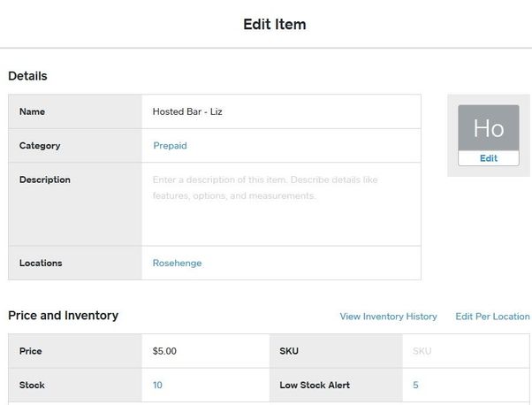
Task: Click the Category row label
Action: pos(40,146)
